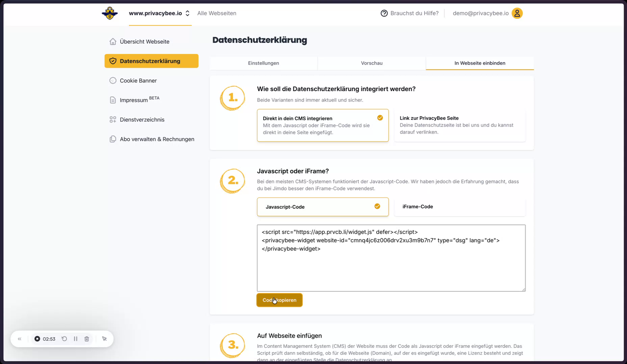Open Übersicht Webseite in sidebar
Viewport: 627px width, 364px height.
click(151, 42)
